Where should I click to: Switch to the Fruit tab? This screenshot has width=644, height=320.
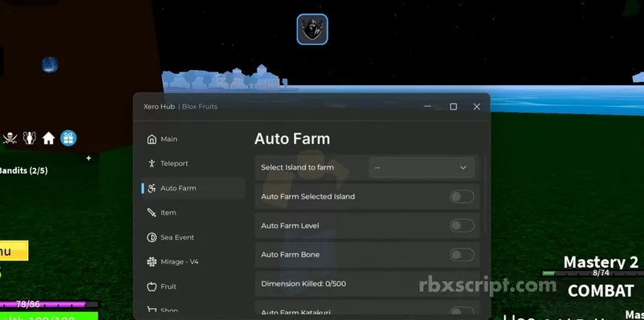pyautogui.click(x=193, y=286)
